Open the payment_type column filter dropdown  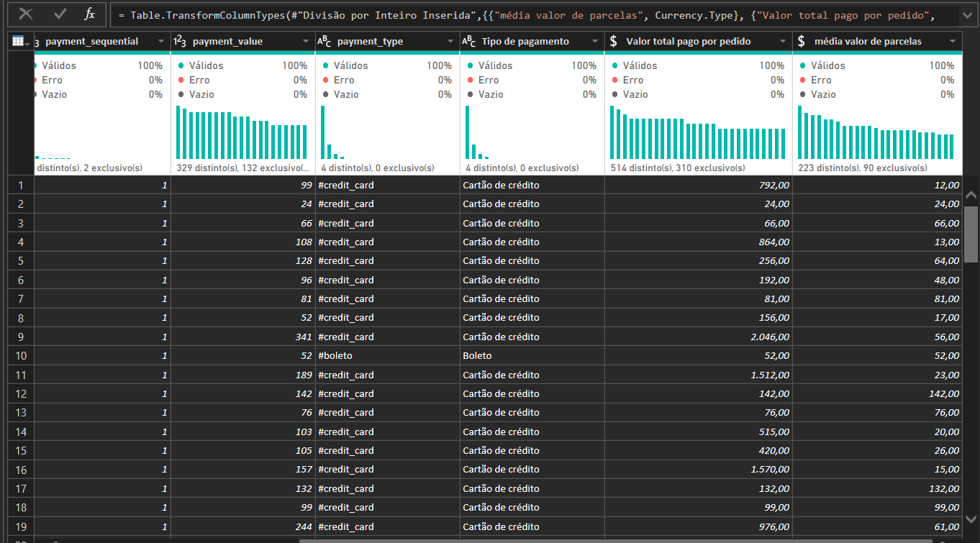[x=450, y=42]
